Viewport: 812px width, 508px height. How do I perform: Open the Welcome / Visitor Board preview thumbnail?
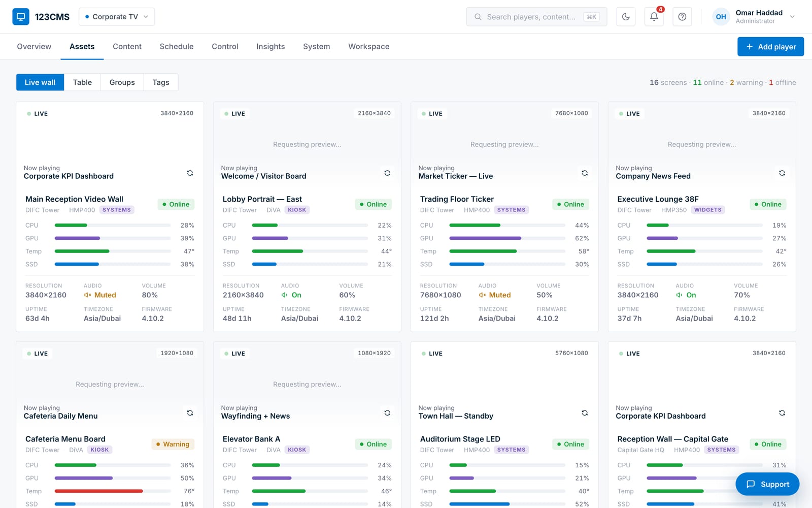point(307,144)
